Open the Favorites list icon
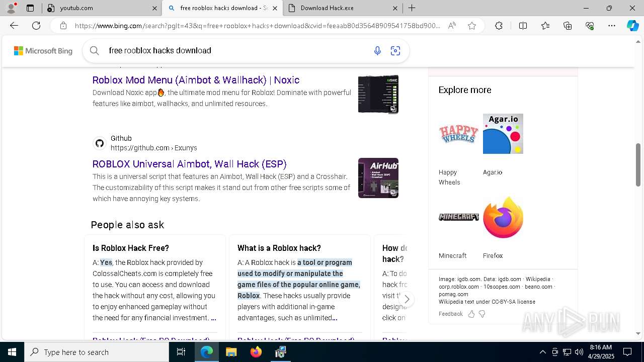The width and height of the screenshot is (644, 362). coord(545,26)
